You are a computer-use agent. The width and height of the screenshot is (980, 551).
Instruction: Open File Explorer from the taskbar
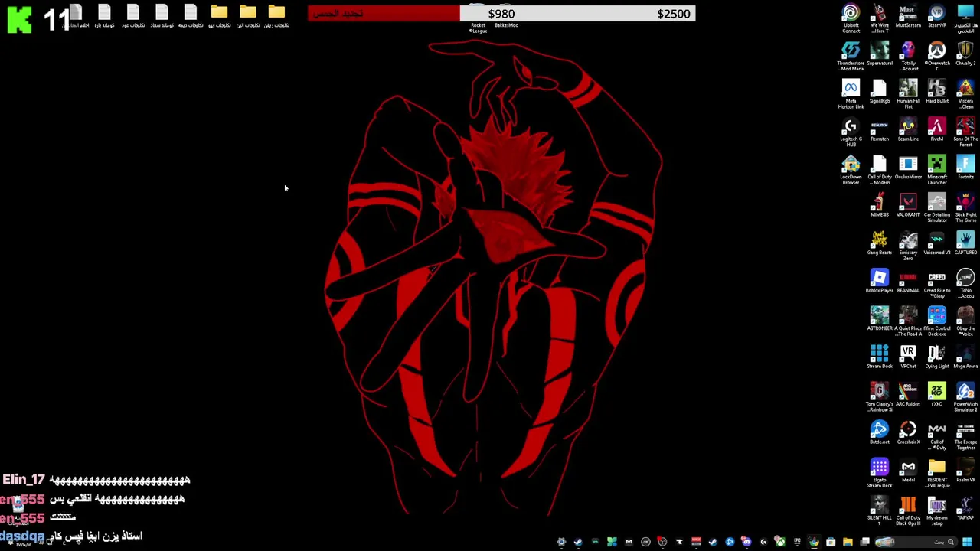(848, 542)
